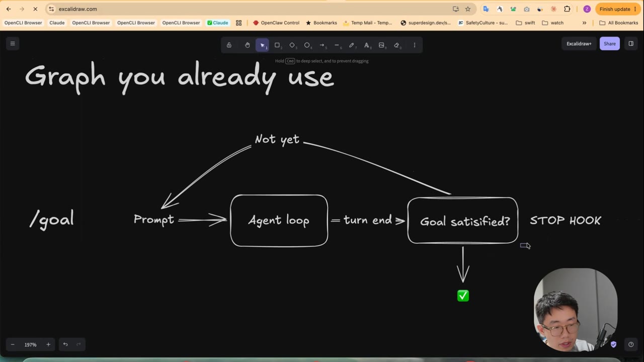This screenshot has height=362, width=644.
Task: Select the 'Graph you already use' title
Action: point(180,78)
